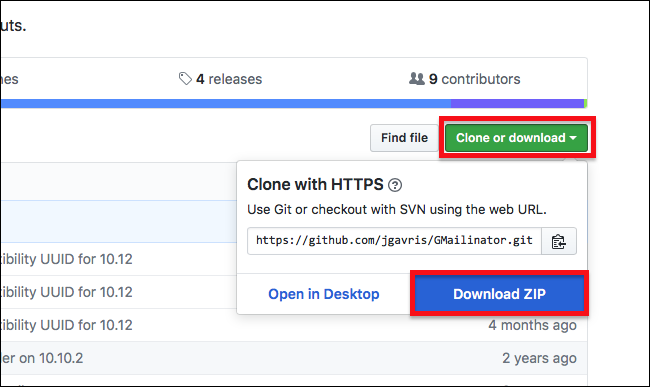Click the green sliver of the language bar
The image size is (650, 387).
586,104
